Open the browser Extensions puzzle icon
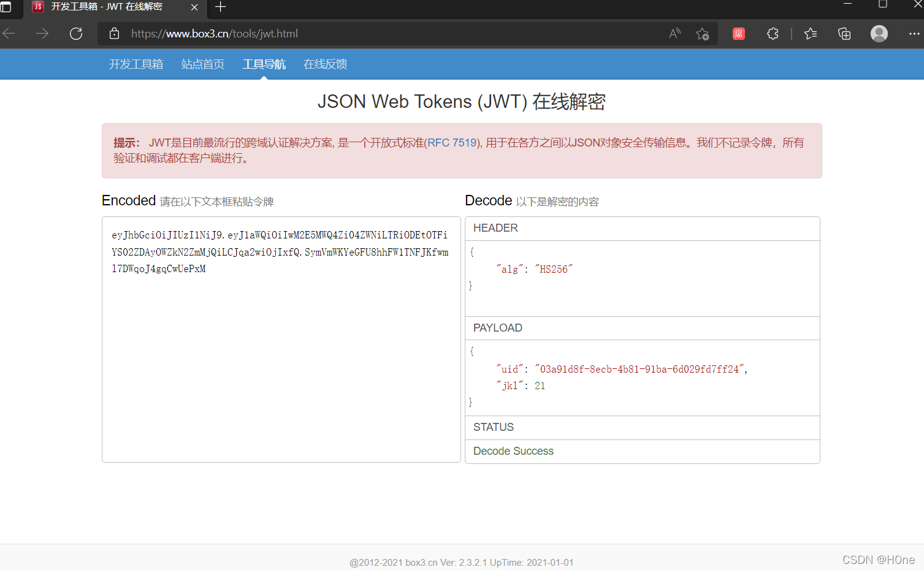This screenshot has height=570, width=924. pos(772,34)
